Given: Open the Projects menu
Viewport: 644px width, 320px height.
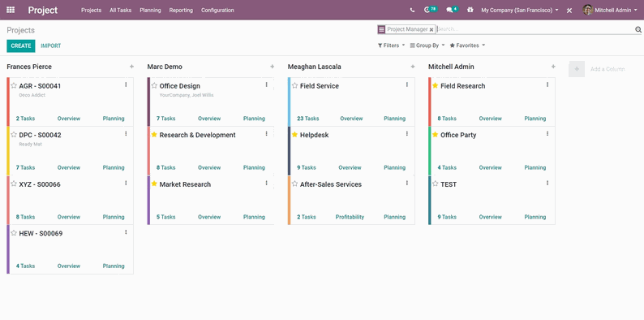Looking at the screenshot, I should click(91, 11).
